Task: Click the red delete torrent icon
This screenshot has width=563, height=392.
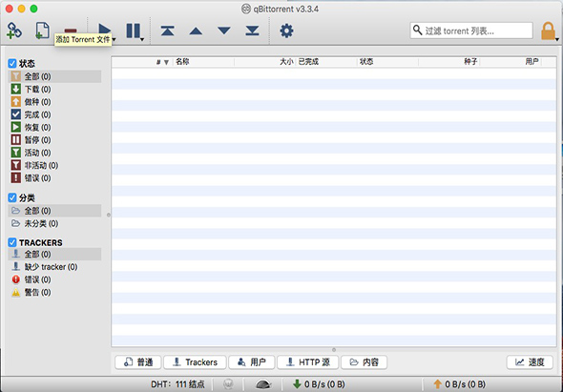Action: 71,31
